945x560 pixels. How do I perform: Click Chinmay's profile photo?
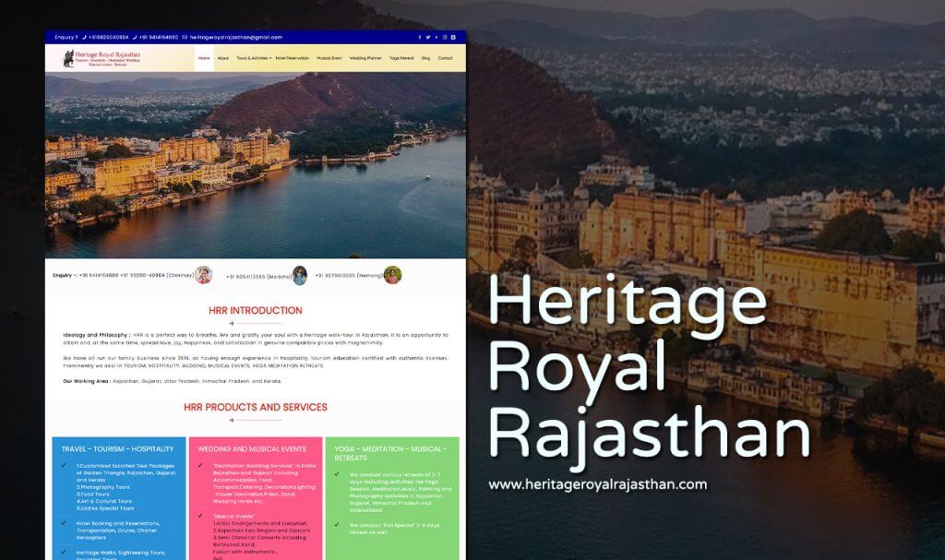[204, 275]
